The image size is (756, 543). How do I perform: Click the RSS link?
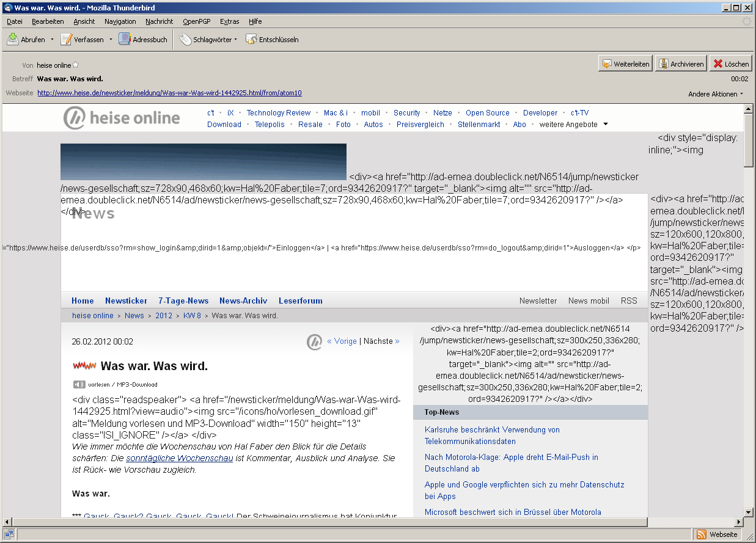click(629, 301)
